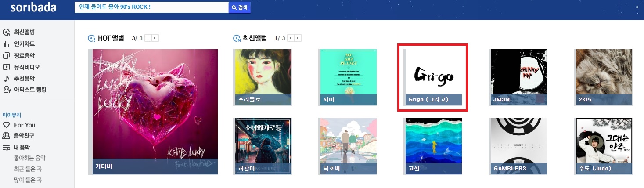Open the Grigo (그리고) album thumbnail
The width and height of the screenshot is (644, 188).
click(433, 77)
